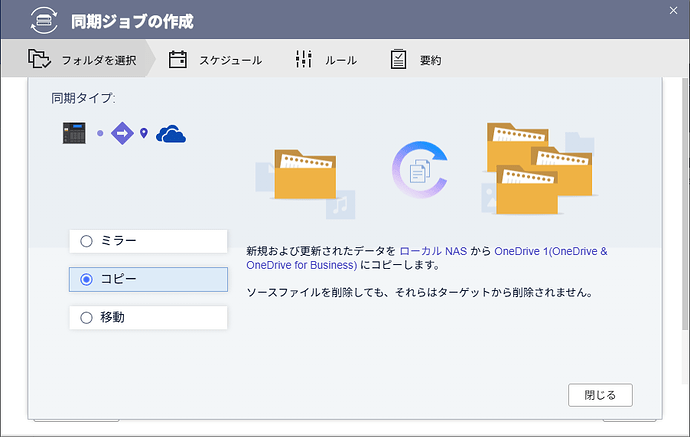This screenshot has height=437, width=690.
Task: Click the OneDrive cloud icon
Action: (172, 133)
